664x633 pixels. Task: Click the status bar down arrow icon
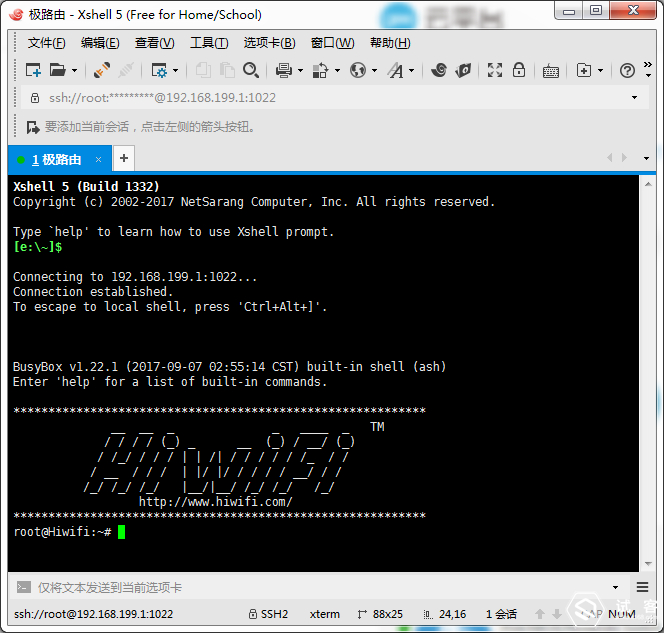tap(557, 614)
